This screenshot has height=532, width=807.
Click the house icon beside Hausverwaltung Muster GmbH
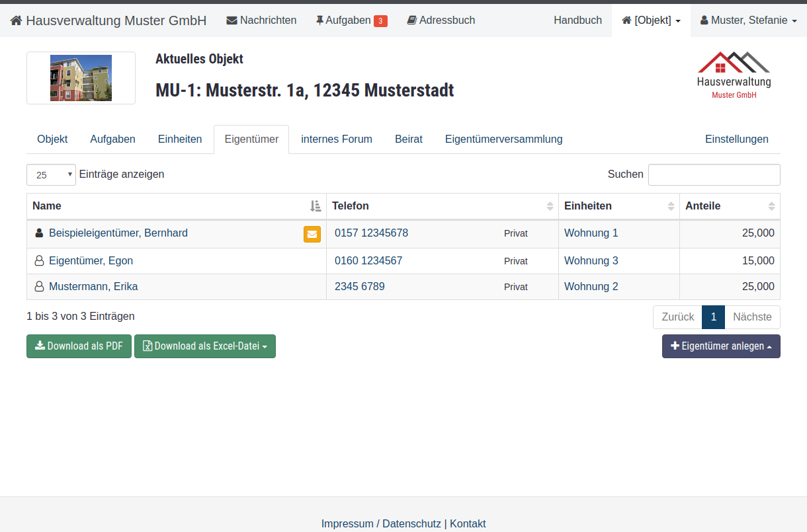[17, 20]
